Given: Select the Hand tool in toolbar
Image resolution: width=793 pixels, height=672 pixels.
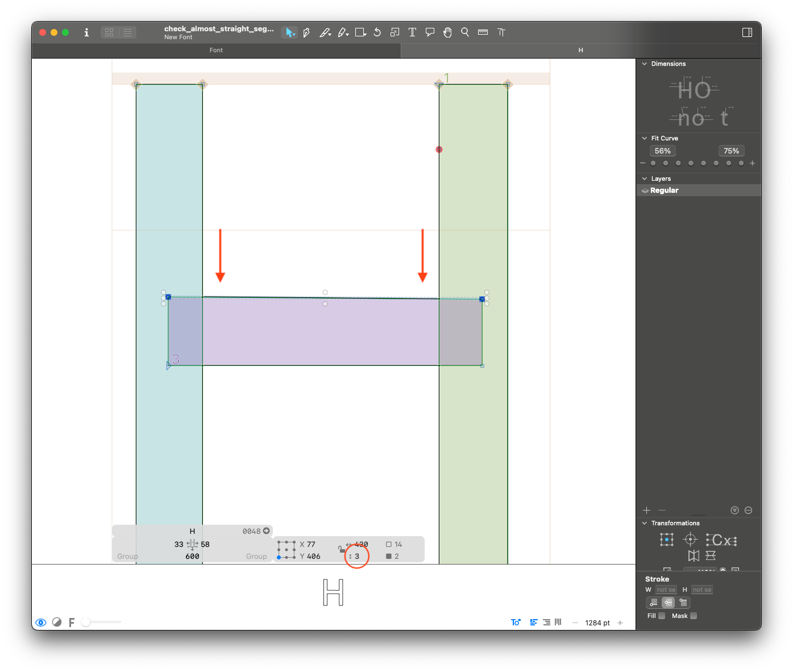Looking at the screenshot, I should tap(447, 32).
